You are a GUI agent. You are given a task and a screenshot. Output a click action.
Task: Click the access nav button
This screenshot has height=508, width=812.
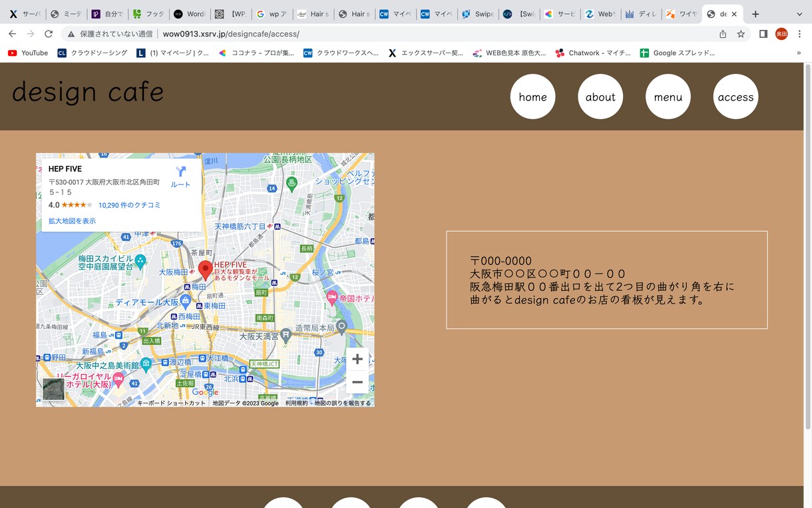pyautogui.click(x=735, y=97)
